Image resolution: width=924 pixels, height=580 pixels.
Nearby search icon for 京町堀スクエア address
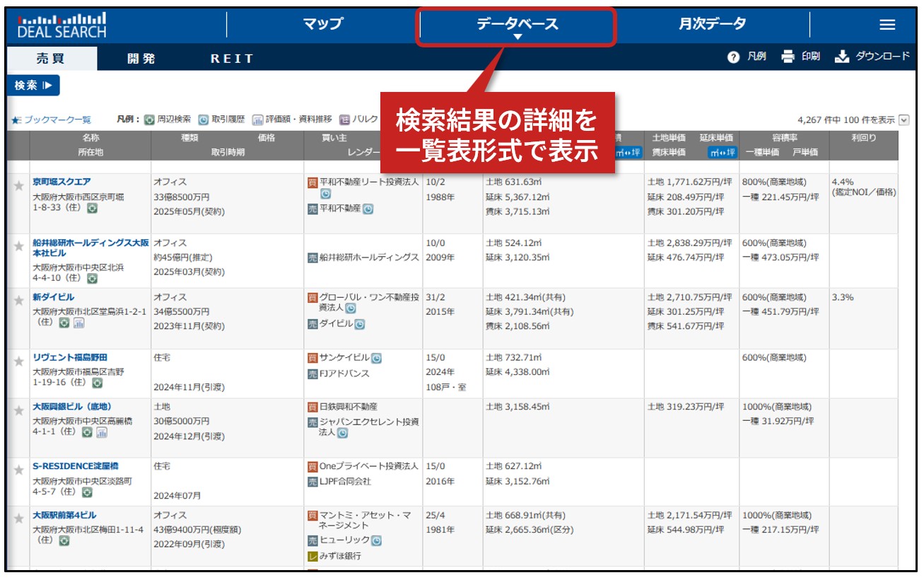point(92,208)
